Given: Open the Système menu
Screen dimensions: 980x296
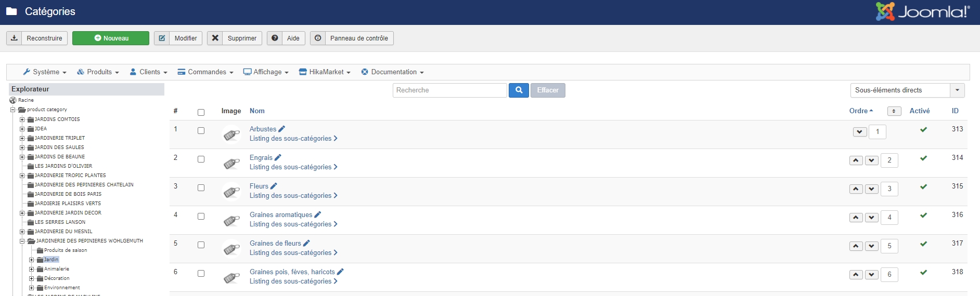Looking at the screenshot, I should pyautogui.click(x=45, y=72).
